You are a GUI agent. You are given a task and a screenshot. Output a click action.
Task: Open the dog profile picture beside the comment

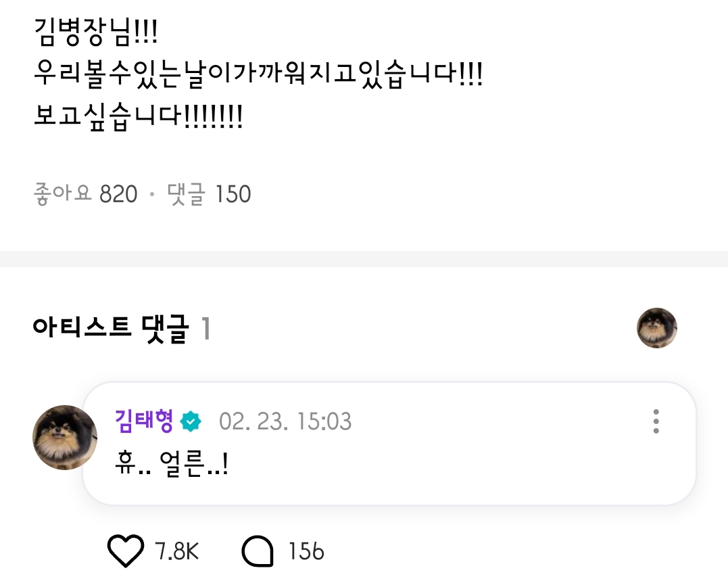(x=65, y=438)
